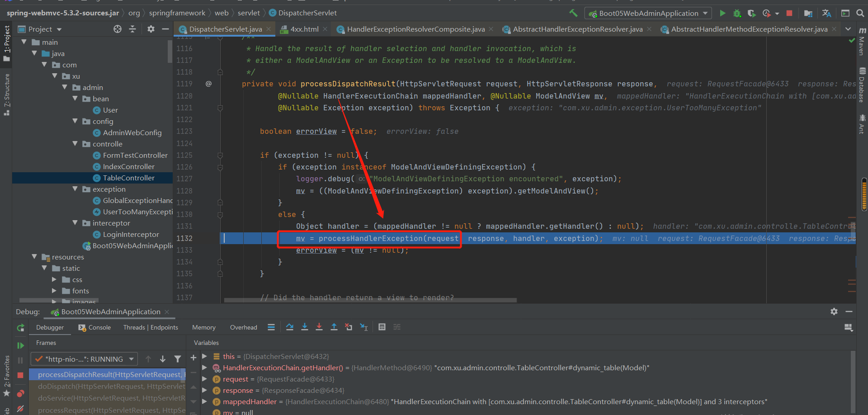Open the Console debug tab

pos(94,327)
